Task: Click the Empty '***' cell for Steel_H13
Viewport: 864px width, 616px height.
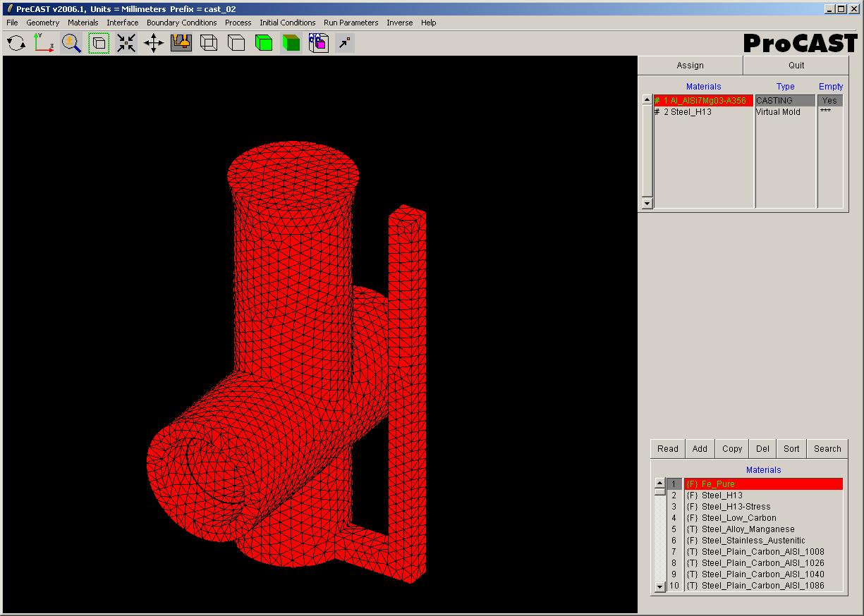Action: (x=829, y=112)
